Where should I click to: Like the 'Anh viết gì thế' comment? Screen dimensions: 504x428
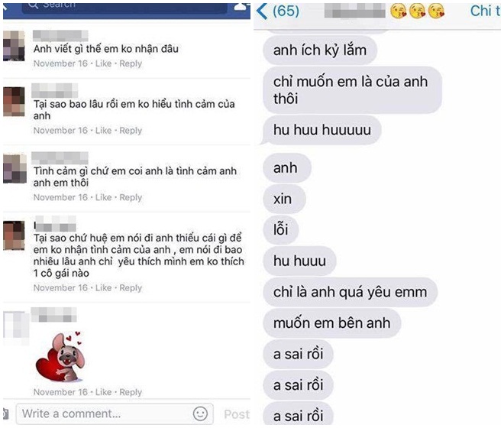click(104, 63)
